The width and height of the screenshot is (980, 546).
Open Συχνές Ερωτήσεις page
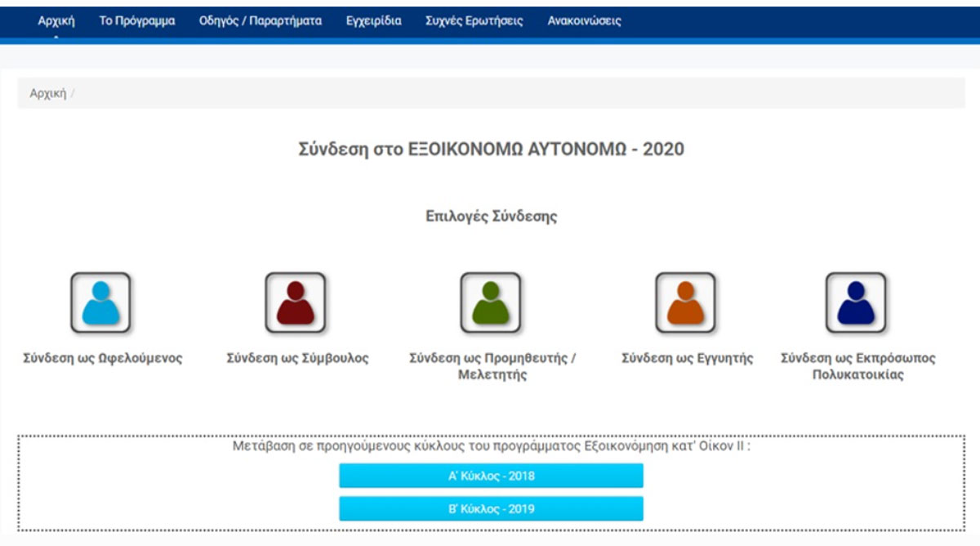pyautogui.click(x=474, y=21)
